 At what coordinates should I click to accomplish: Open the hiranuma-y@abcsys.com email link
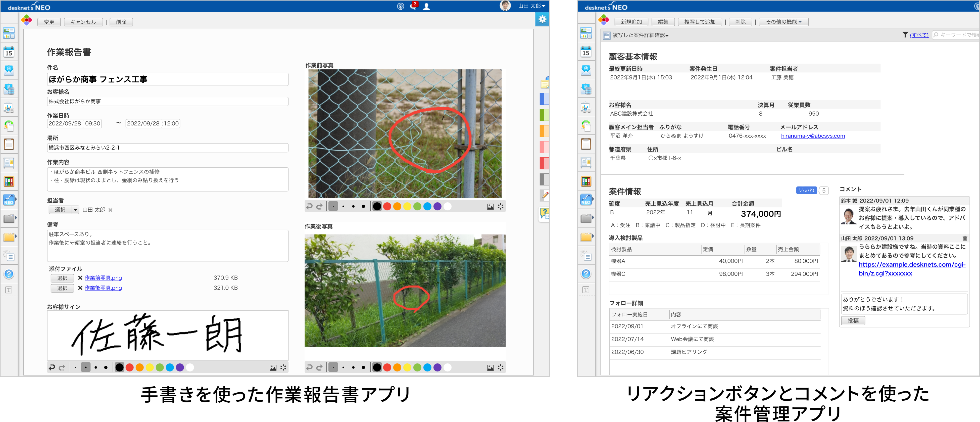[x=813, y=136]
